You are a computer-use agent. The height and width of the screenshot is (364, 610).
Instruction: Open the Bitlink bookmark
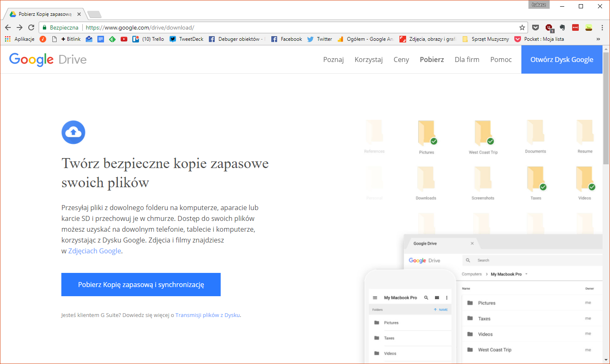(71, 39)
